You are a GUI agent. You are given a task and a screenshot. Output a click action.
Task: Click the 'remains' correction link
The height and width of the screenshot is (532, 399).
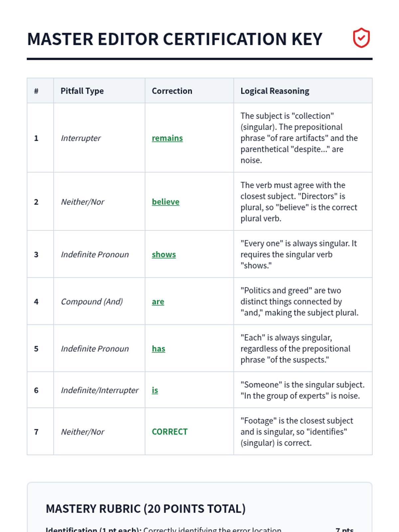[x=167, y=138]
